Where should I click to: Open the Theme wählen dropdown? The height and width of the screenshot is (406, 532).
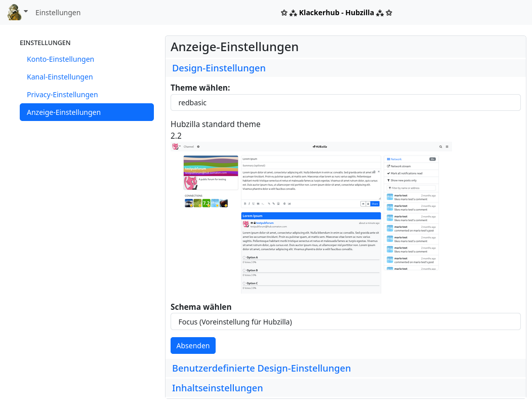[x=345, y=102]
